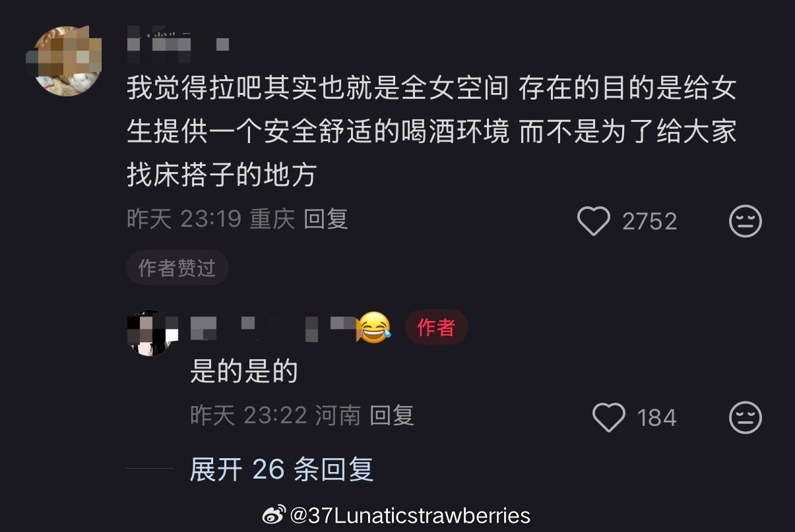Like the author's reply with heart icon
Screen dimensions: 795x532
tap(608, 417)
